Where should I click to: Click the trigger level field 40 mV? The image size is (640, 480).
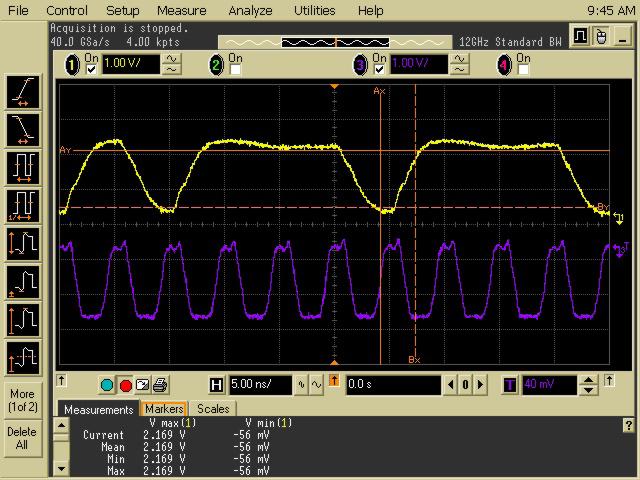click(x=549, y=385)
